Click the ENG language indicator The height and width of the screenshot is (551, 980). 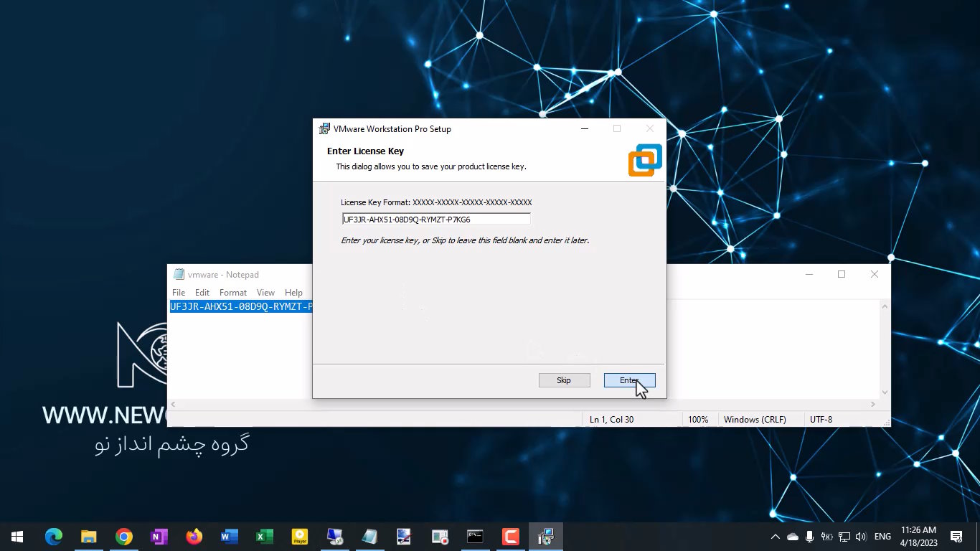883,537
